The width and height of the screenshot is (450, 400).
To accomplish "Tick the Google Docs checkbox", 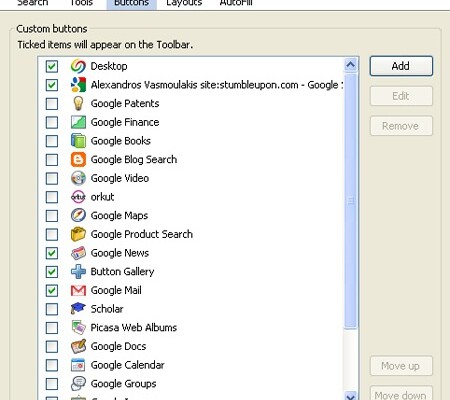I will coord(52,346).
